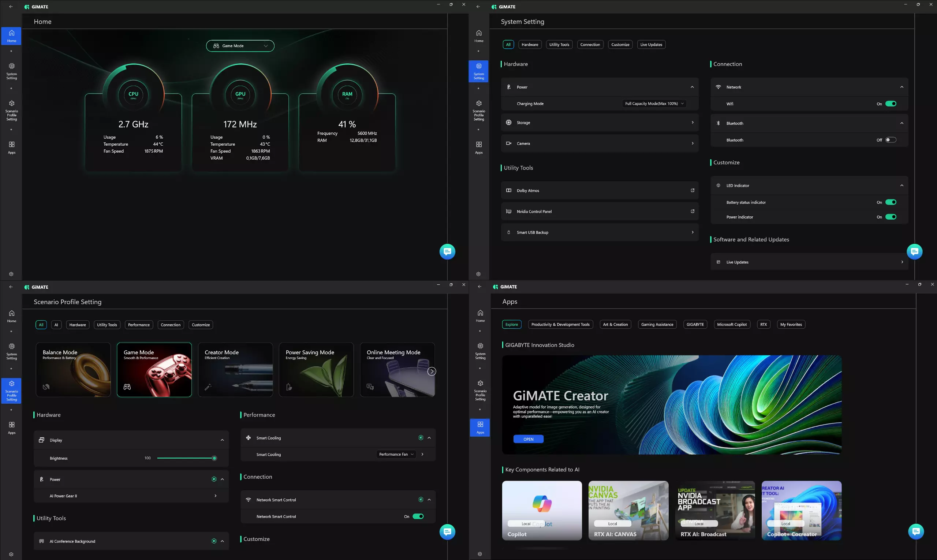Open the RTX AI: CANVAS tile
This screenshot has width=937, height=560.
(628, 511)
